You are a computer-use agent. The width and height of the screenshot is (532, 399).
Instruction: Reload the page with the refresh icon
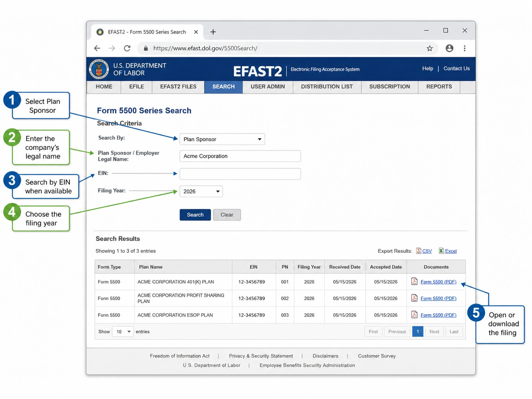(x=127, y=48)
